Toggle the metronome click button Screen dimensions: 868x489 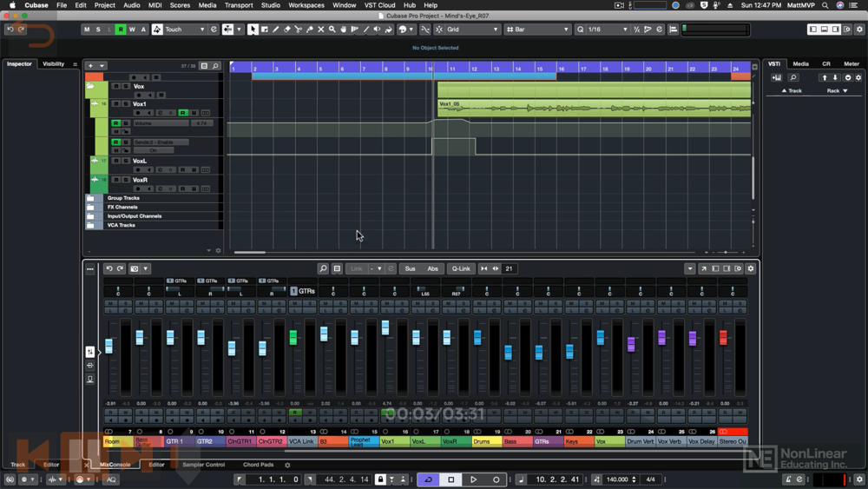click(788, 479)
